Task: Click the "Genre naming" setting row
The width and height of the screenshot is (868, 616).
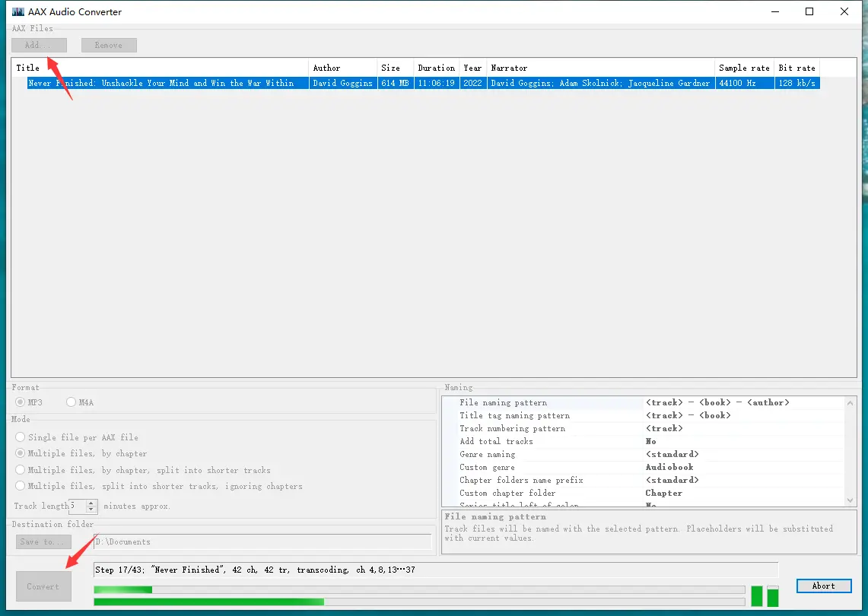Action: pyautogui.click(x=533, y=454)
